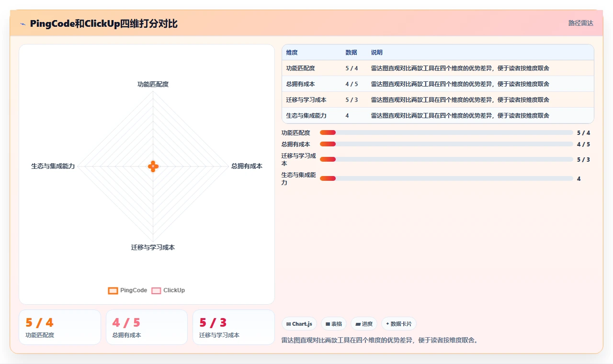Image resolution: width=613 pixels, height=364 pixels.
Task: Click the 功能匹配度 radar axis label
Action: (153, 84)
